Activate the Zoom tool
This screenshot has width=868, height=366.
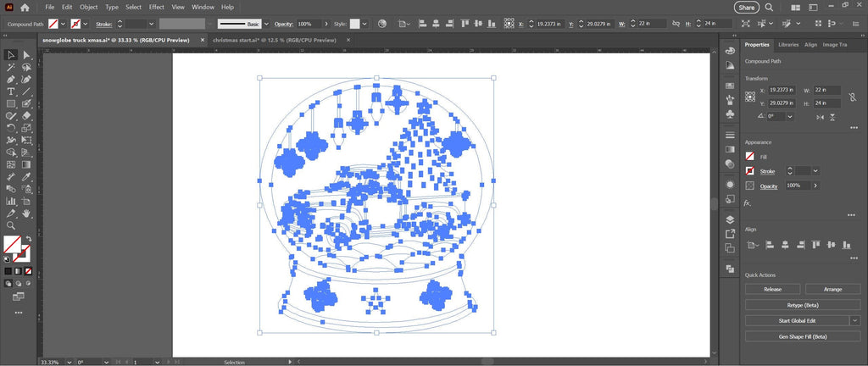coord(10,225)
